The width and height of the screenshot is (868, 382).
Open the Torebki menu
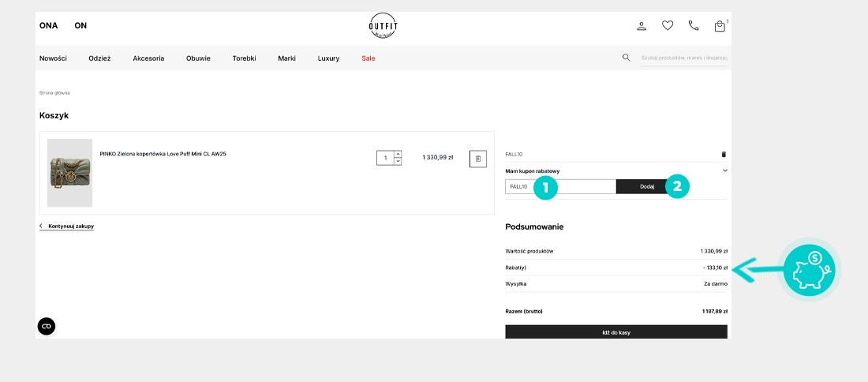[x=244, y=58]
